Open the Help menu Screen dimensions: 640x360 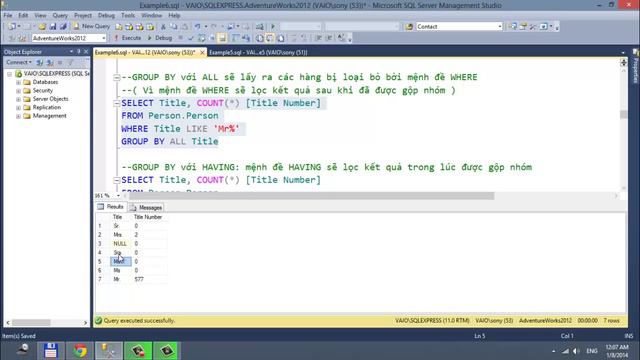[x=174, y=16]
